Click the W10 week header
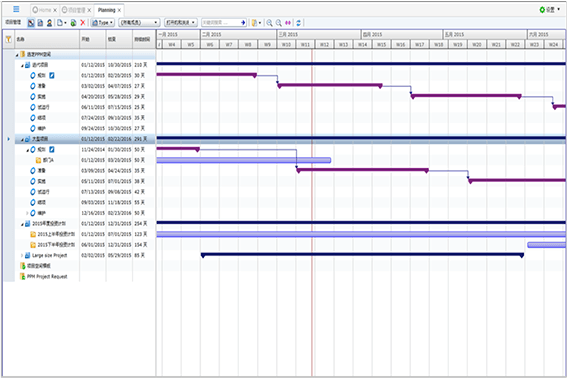The width and height of the screenshot is (568, 380). 286,45
